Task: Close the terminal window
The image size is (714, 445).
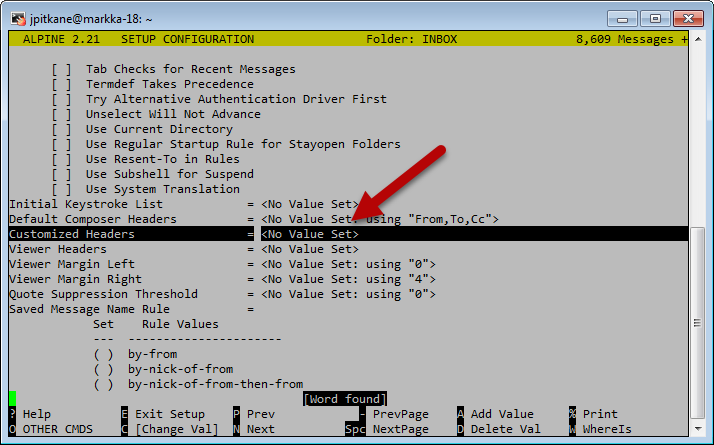Action: coord(688,19)
